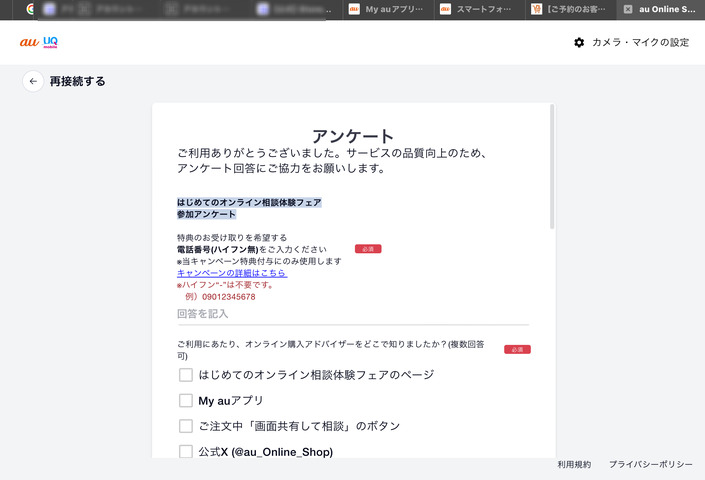Check はじめてのオンライン相談体験フェアのページ option

185,375
